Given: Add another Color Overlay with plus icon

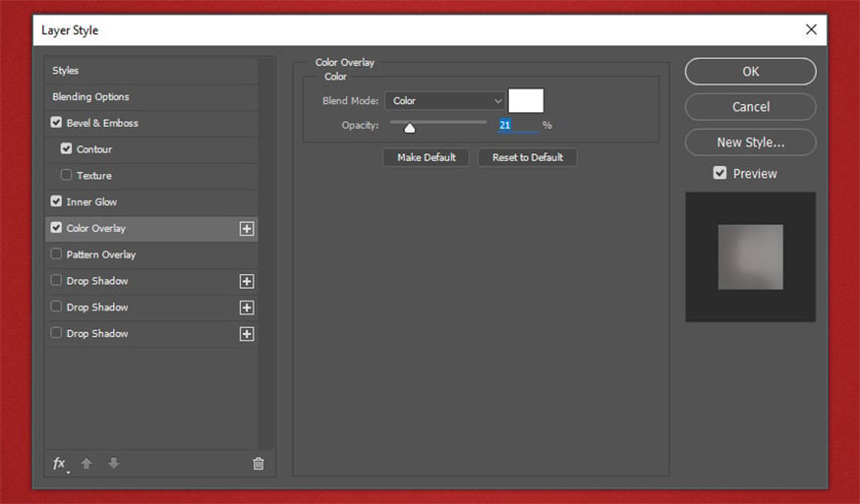Looking at the screenshot, I should click(247, 229).
